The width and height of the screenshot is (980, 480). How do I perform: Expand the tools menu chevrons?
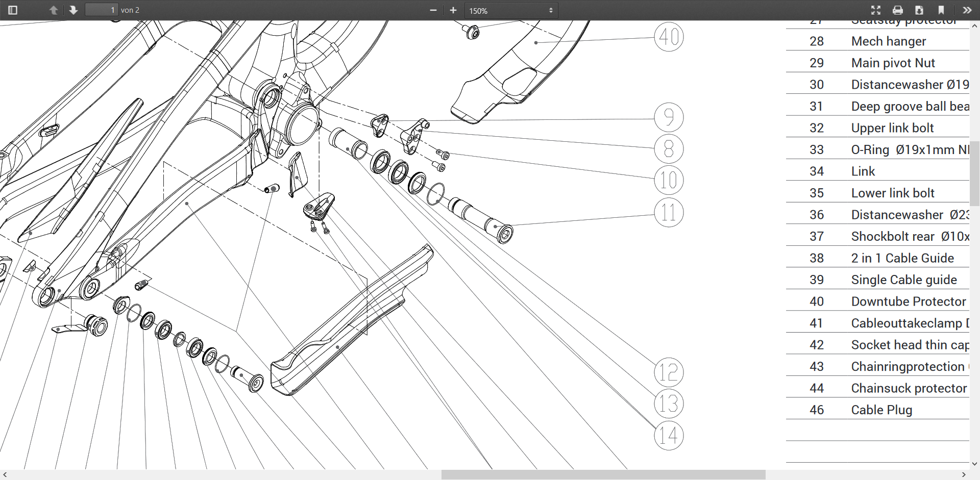[967, 10]
